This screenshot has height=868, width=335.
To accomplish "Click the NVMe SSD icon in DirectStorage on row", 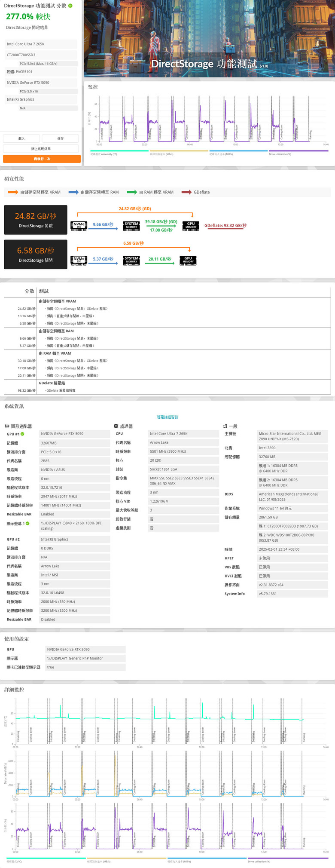I will pos(79,225).
